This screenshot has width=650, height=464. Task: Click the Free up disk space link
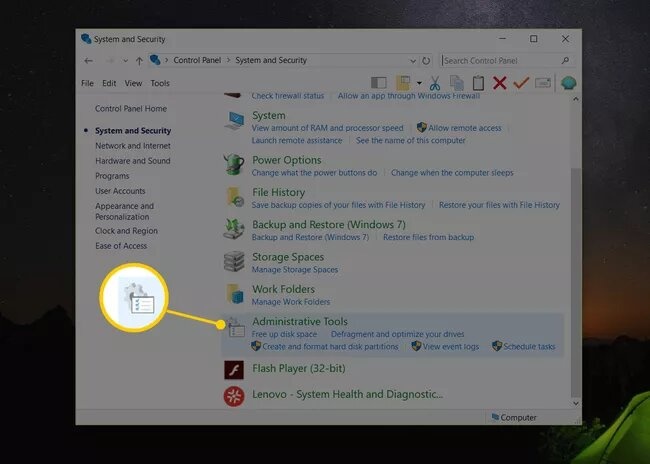284,334
